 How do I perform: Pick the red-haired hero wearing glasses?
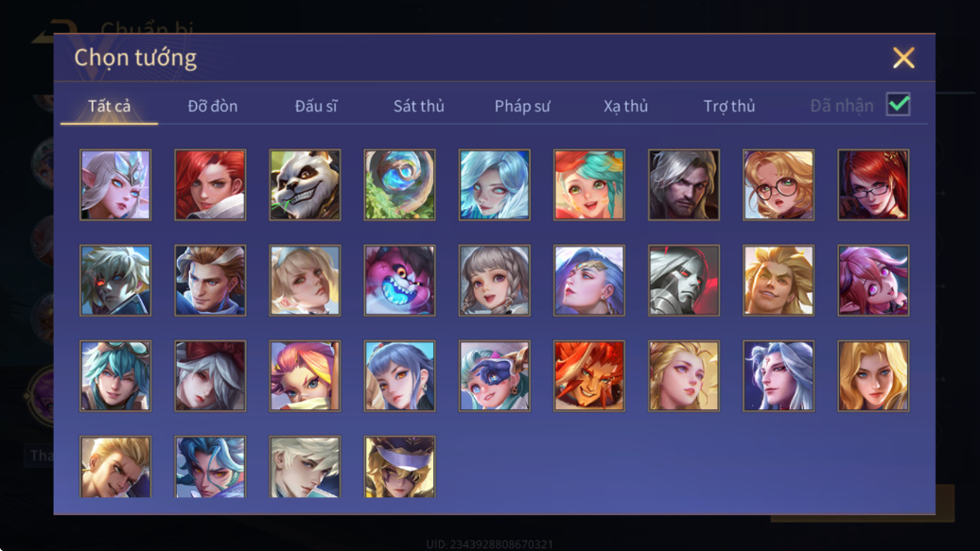(873, 185)
